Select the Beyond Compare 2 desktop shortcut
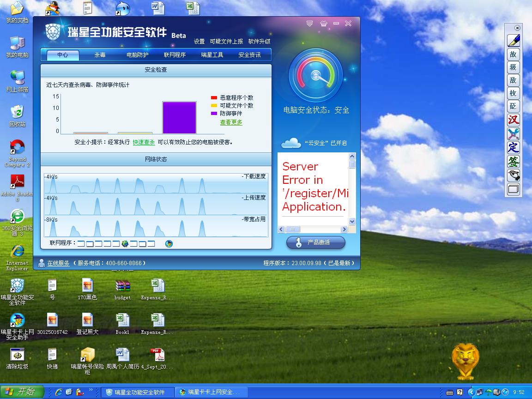This screenshot has width=532, height=399. pyautogui.click(x=17, y=153)
